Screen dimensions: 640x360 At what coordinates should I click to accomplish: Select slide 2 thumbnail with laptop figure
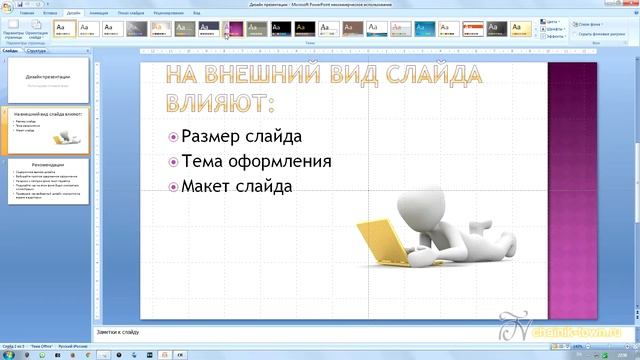tap(48, 131)
